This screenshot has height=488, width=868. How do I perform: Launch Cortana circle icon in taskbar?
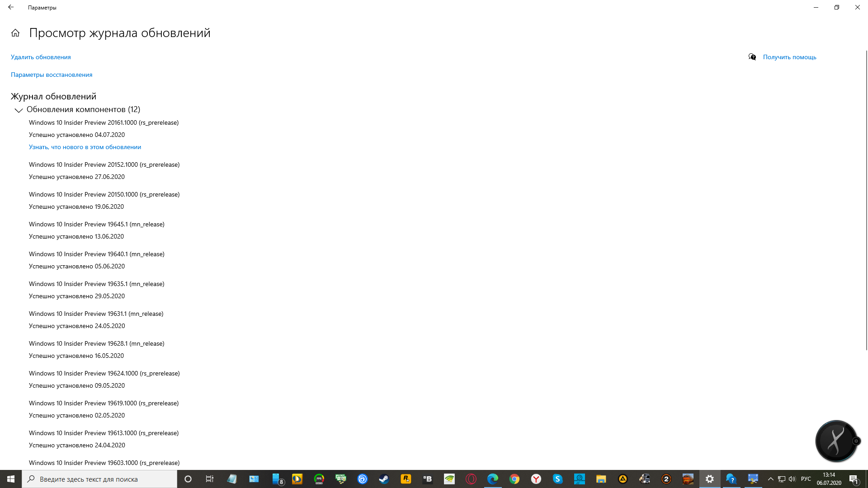tap(188, 479)
